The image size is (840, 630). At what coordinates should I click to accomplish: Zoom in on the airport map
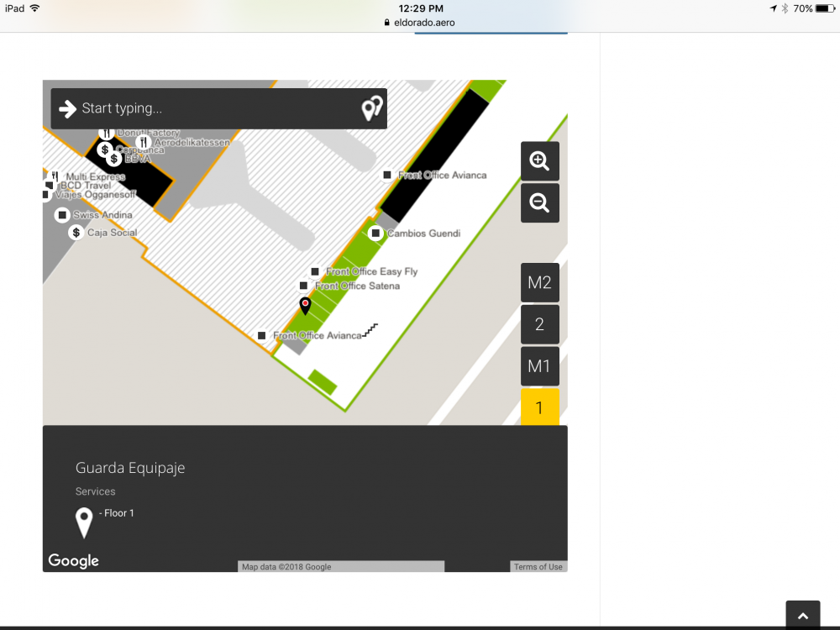(x=539, y=160)
